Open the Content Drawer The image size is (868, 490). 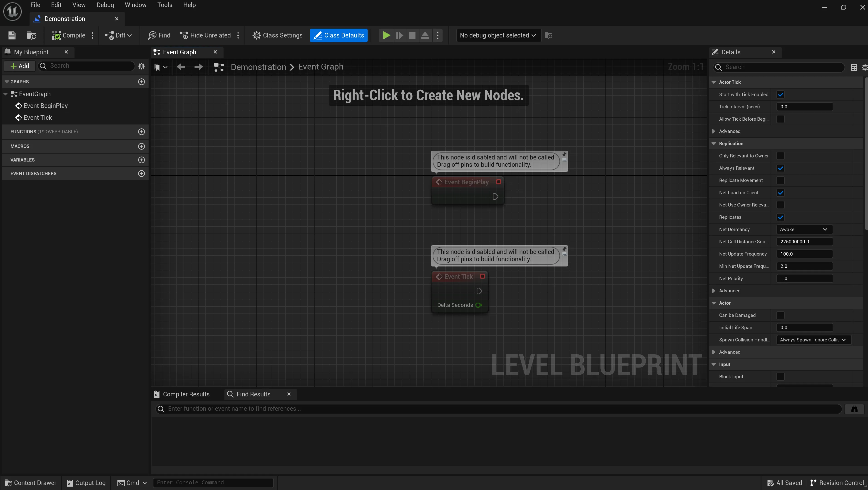point(31,483)
